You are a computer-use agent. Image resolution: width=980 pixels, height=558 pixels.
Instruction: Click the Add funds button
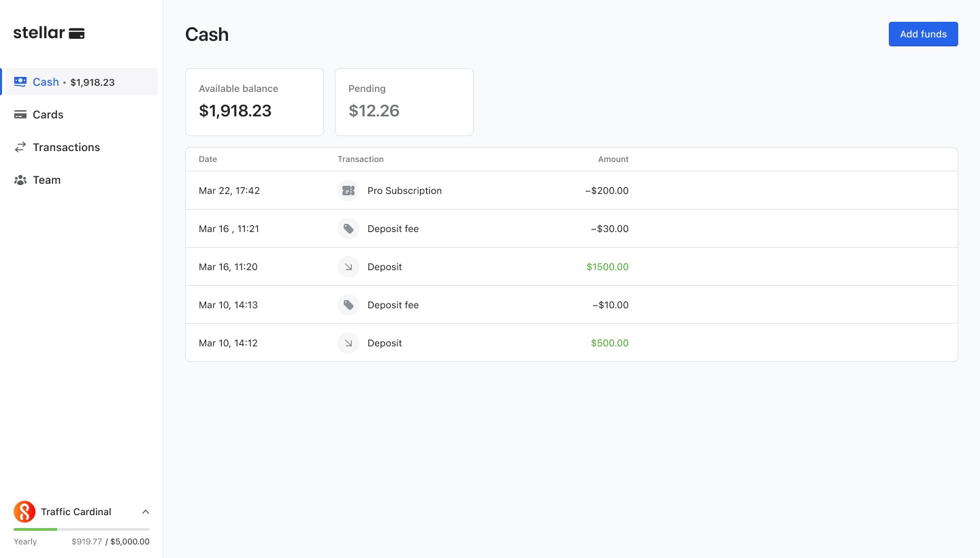pos(923,34)
